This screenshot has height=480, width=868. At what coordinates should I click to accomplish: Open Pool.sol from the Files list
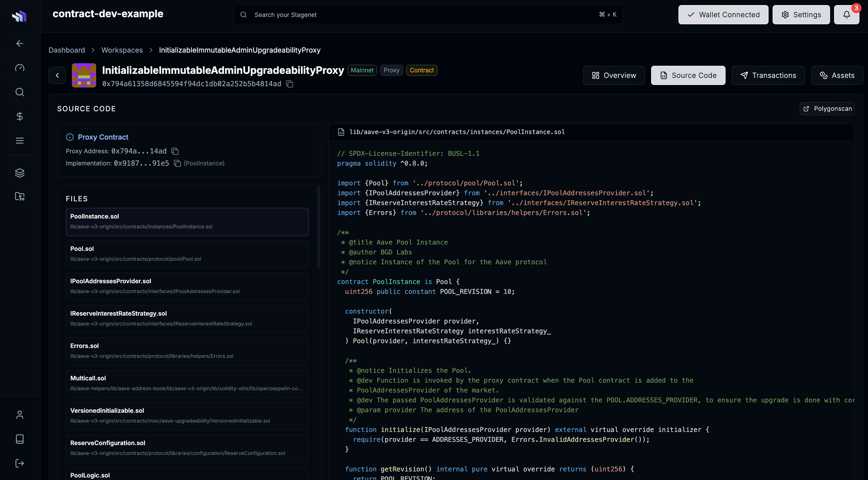click(187, 254)
